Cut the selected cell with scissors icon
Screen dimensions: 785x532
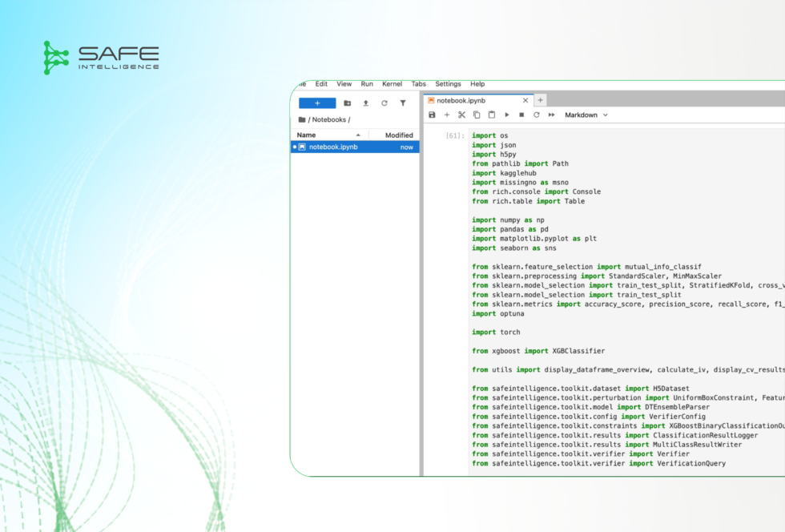click(x=462, y=115)
